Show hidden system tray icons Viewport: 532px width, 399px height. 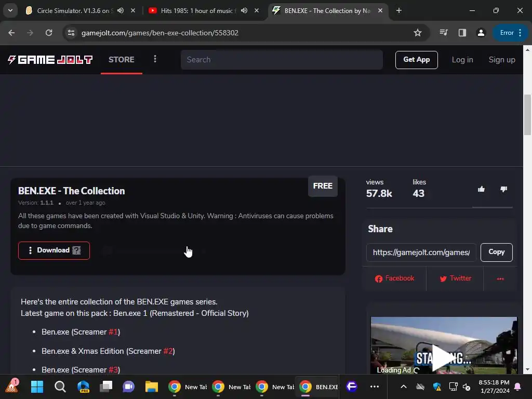[403, 387]
